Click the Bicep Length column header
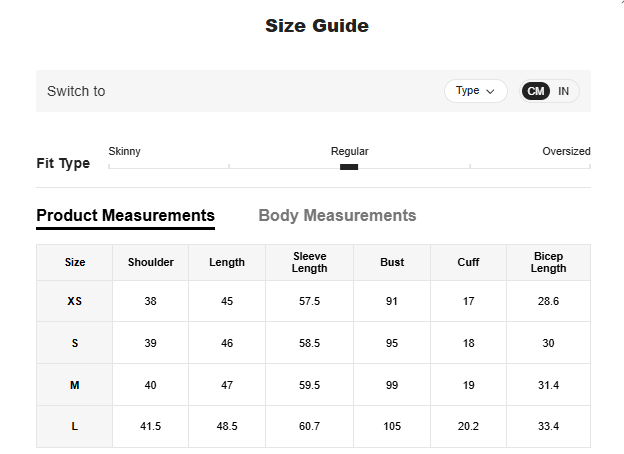This screenshot has width=624, height=454. point(548,262)
